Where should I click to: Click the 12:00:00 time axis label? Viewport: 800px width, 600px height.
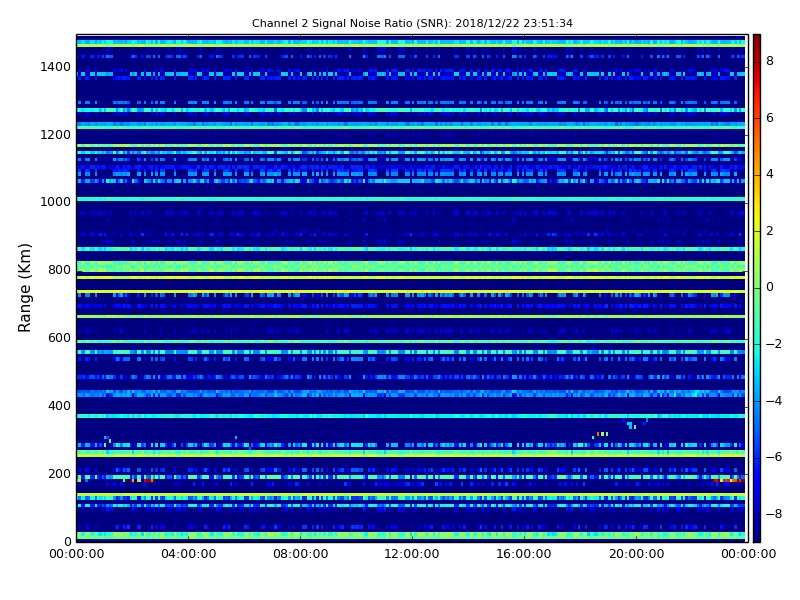click(412, 554)
